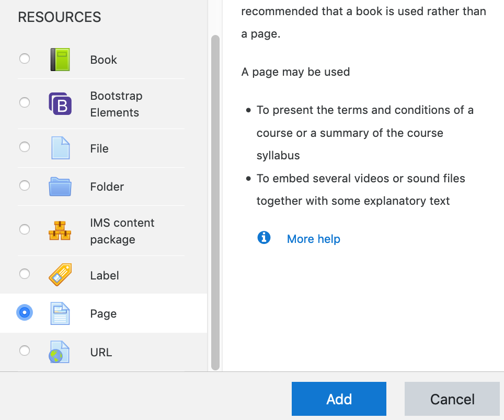The image size is (504, 420).
Task: Click the purple Bootstrap Elements icon
Action: [x=60, y=104]
